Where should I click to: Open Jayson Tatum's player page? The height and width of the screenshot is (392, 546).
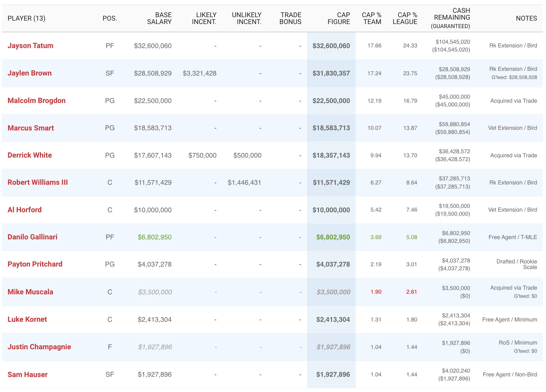point(30,46)
